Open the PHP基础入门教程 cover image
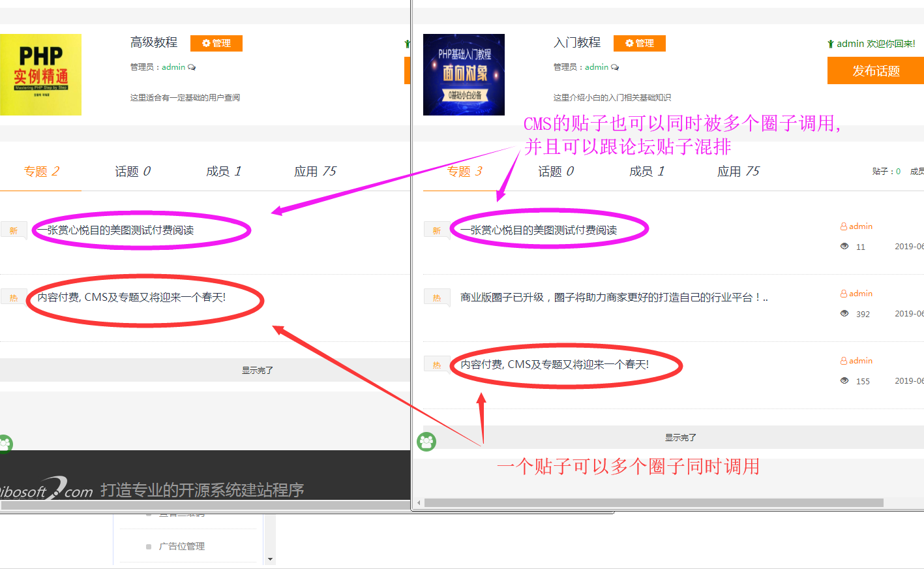The height and width of the screenshot is (569, 924). 464,74
